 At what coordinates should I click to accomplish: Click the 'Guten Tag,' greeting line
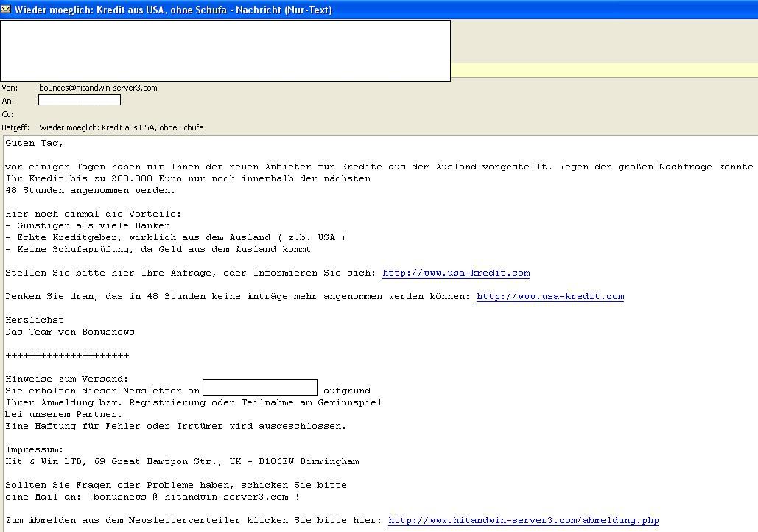click(x=35, y=143)
